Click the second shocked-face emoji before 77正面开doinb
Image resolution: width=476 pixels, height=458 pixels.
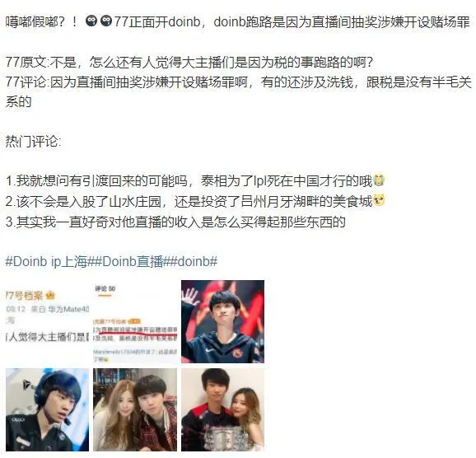coord(106,21)
